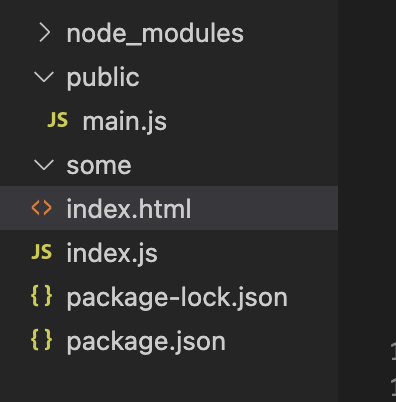The height and width of the screenshot is (402, 396).
Task: Expand the node_modules folder chevron
Action: click(x=45, y=33)
